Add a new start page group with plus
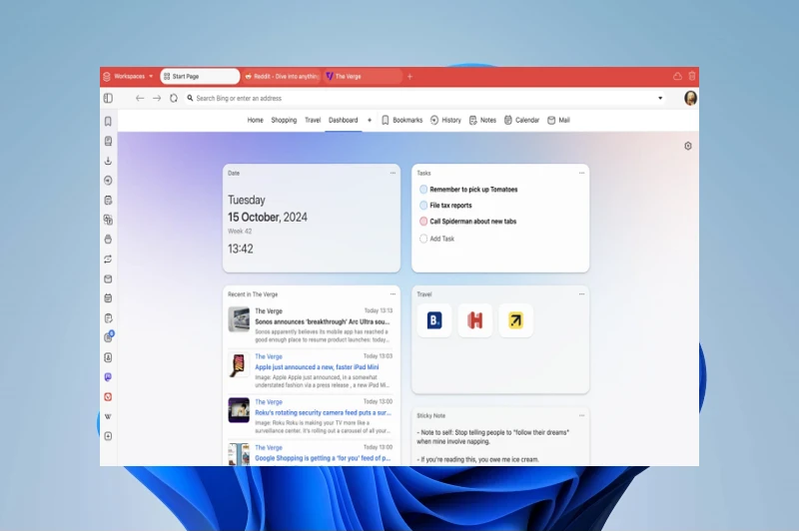799x532 pixels. 370,120
